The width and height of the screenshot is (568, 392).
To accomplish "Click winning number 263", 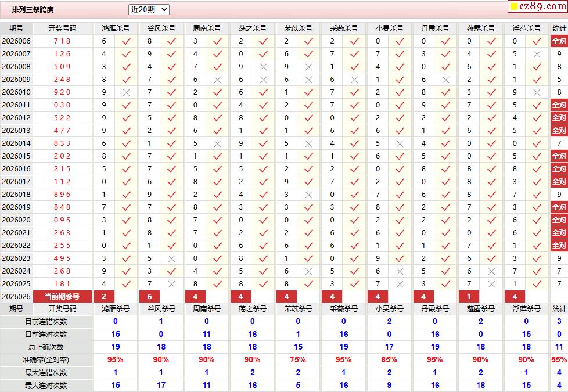I will pyautogui.click(x=62, y=233).
